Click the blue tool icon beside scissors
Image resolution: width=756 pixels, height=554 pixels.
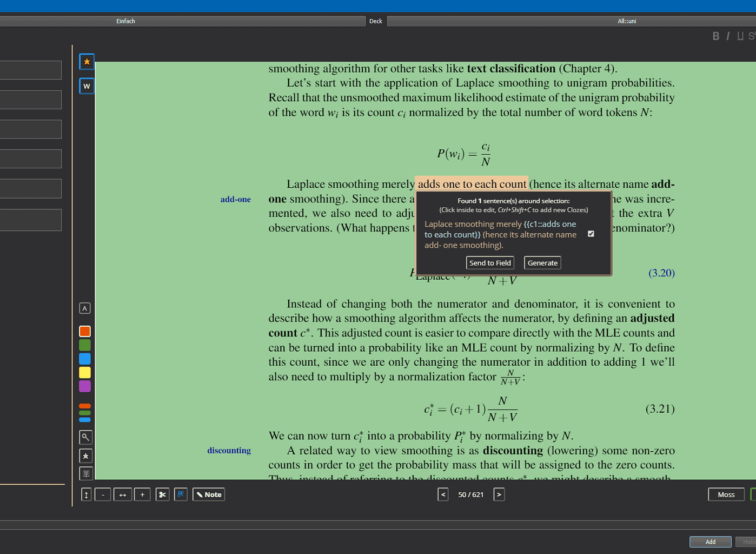click(181, 494)
